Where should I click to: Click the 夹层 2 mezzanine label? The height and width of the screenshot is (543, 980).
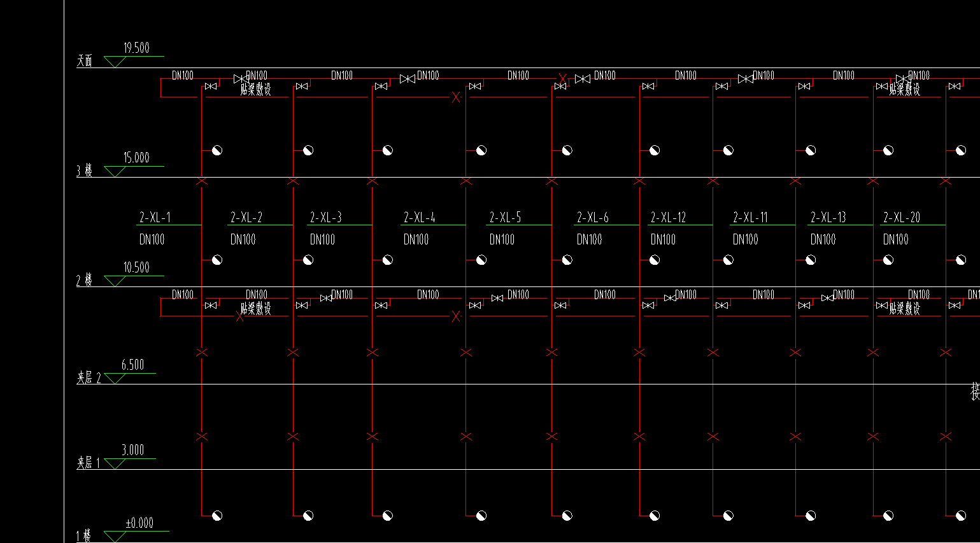tap(89, 378)
